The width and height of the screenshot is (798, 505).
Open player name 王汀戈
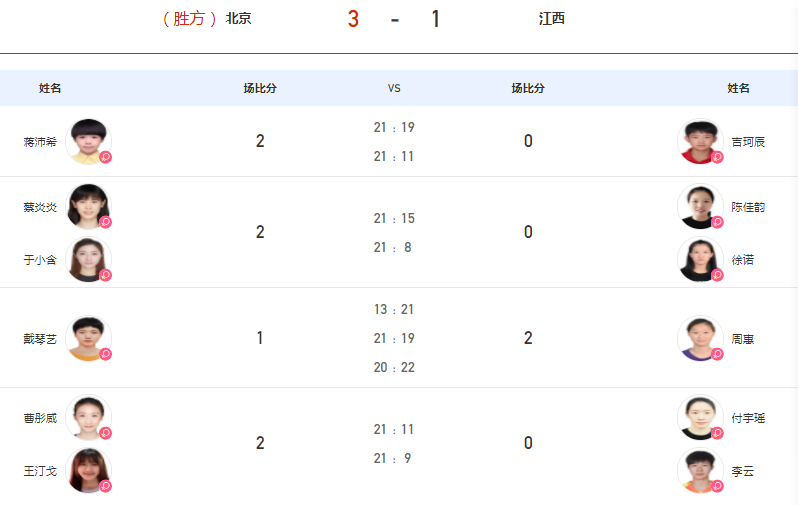(x=40, y=471)
